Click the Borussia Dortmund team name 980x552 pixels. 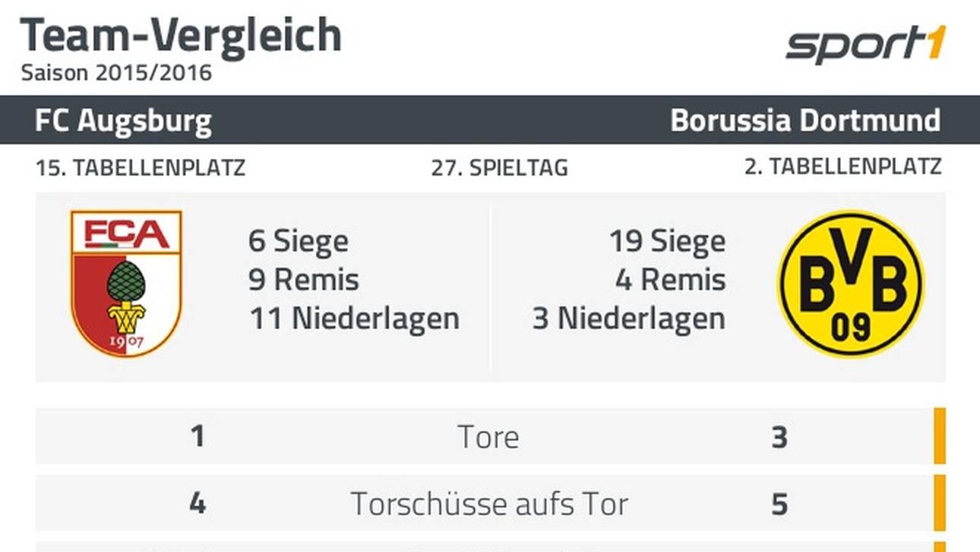pos(805,120)
